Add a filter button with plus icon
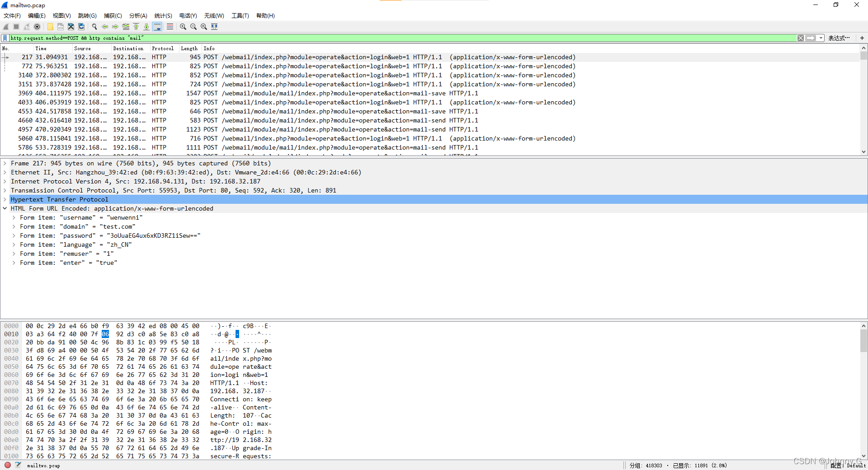The image size is (868, 470). pyautogui.click(x=862, y=38)
